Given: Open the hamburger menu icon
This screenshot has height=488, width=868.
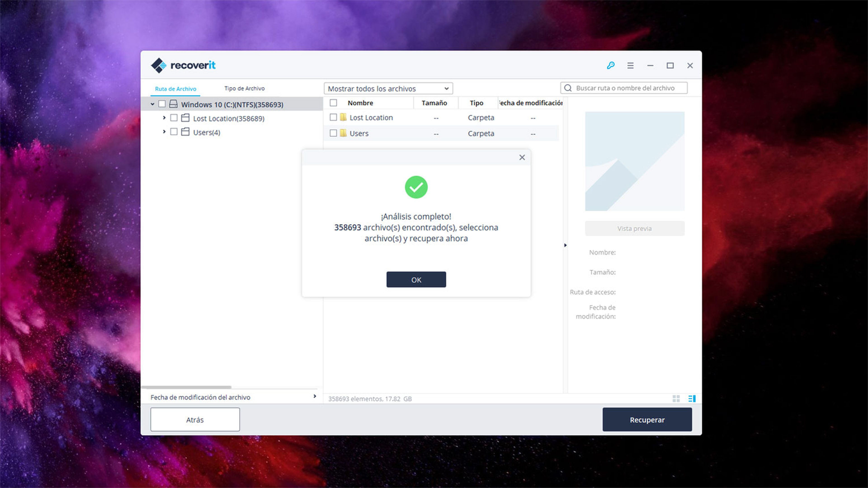Looking at the screenshot, I should (630, 65).
